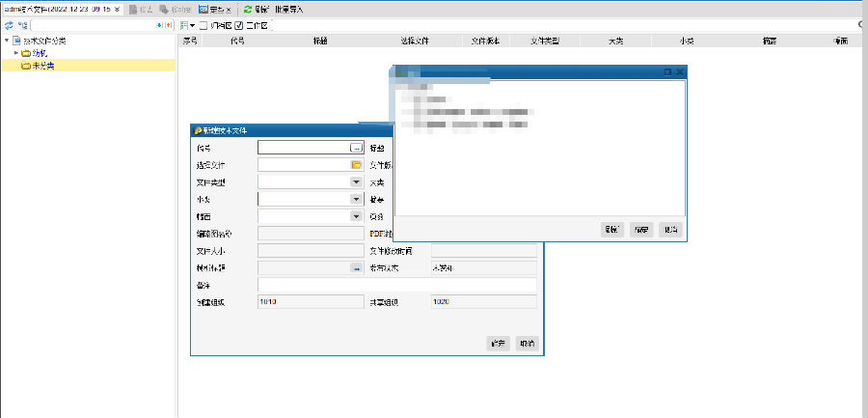The height and width of the screenshot is (418, 868).
Task: Click the 代号 column header
Action: [237, 41]
